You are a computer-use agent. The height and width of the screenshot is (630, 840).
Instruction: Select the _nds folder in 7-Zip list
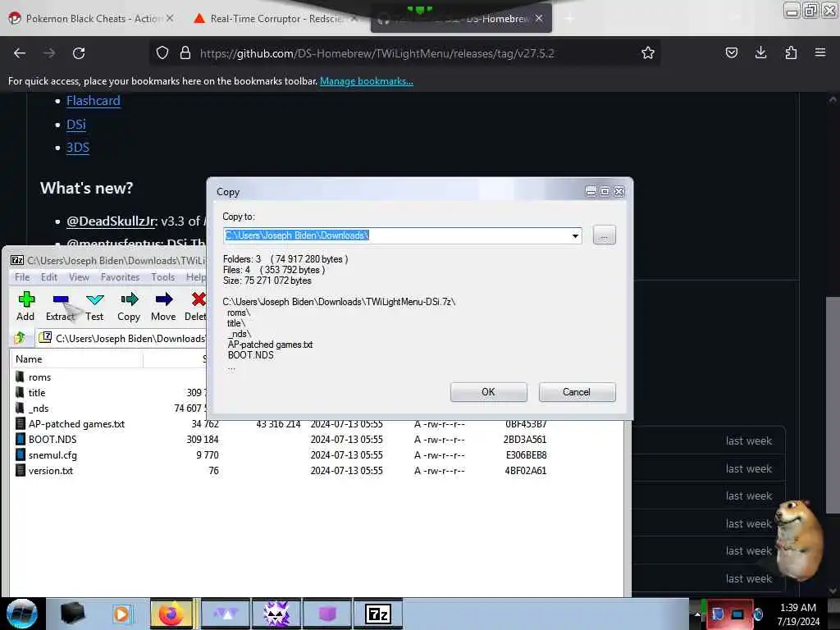coord(39,409)
